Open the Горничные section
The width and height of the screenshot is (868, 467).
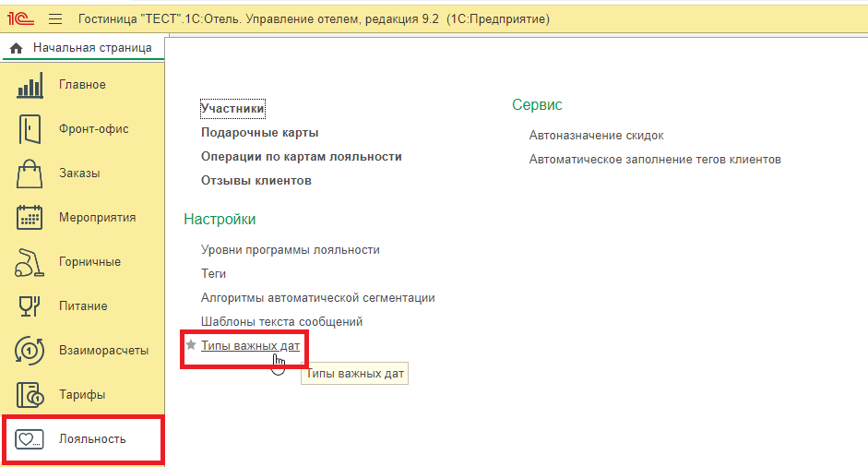83,262
